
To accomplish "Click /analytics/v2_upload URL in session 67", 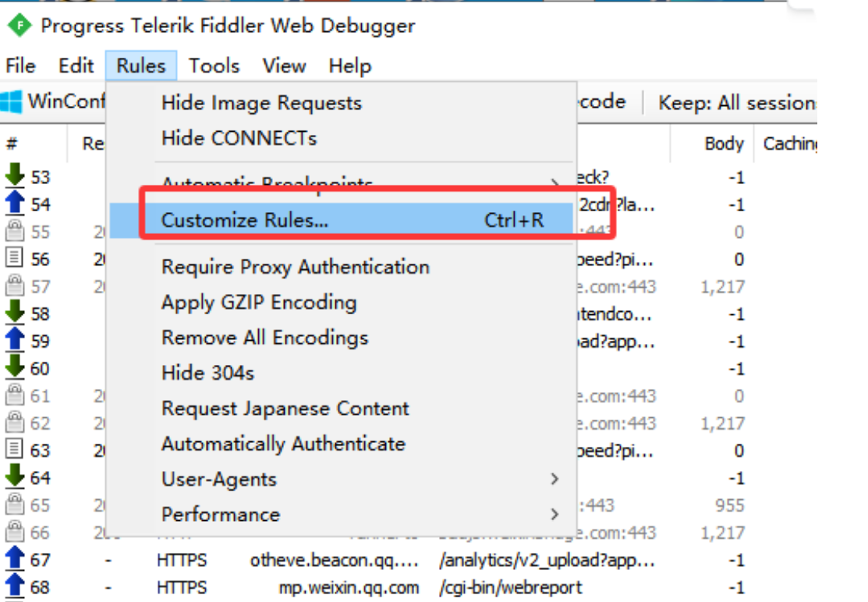I will (547, 561).
